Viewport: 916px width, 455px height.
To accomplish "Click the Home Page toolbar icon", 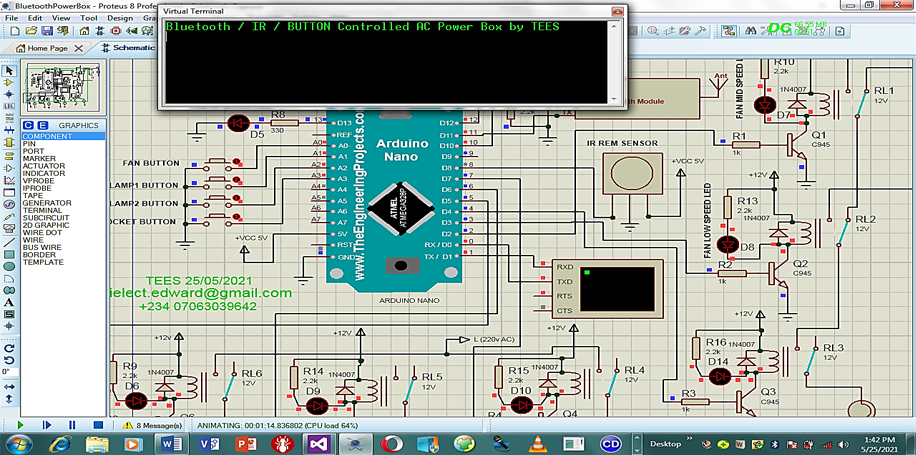I will 84,32.
